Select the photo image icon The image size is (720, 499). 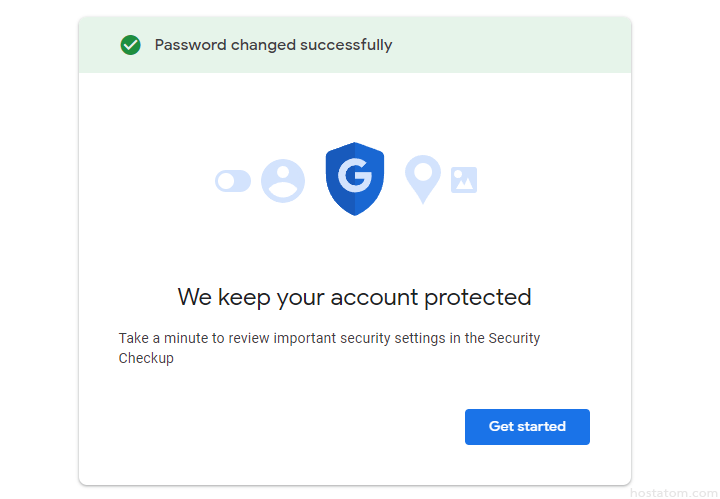[464, 180]
